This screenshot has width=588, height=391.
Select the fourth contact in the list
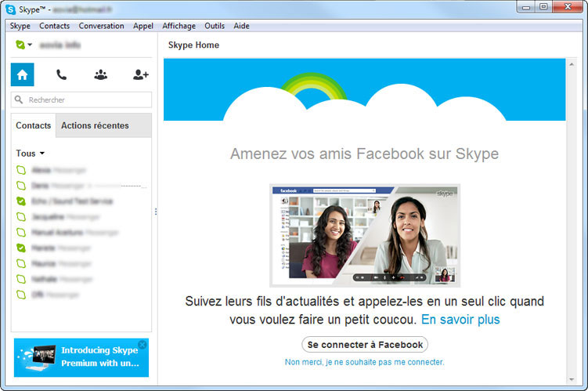(81, 217)
